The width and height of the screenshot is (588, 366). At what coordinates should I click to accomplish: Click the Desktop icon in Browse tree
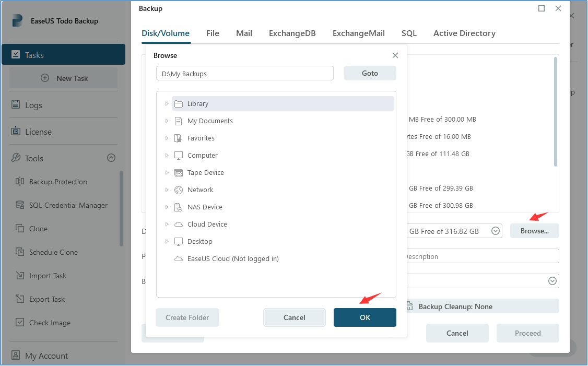(x=179, y=242)
